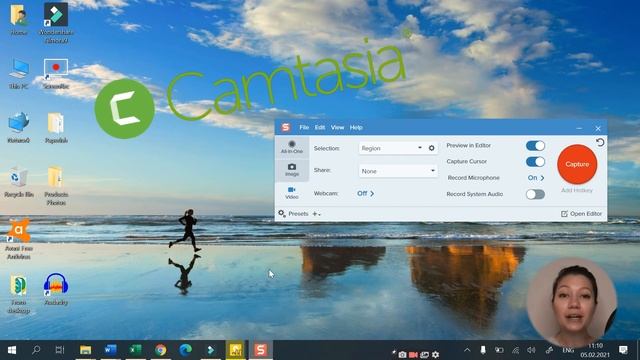Toggle the Preview in Editor switch
The height and width of the screenshot is (360, 640).
coord(535,146)
